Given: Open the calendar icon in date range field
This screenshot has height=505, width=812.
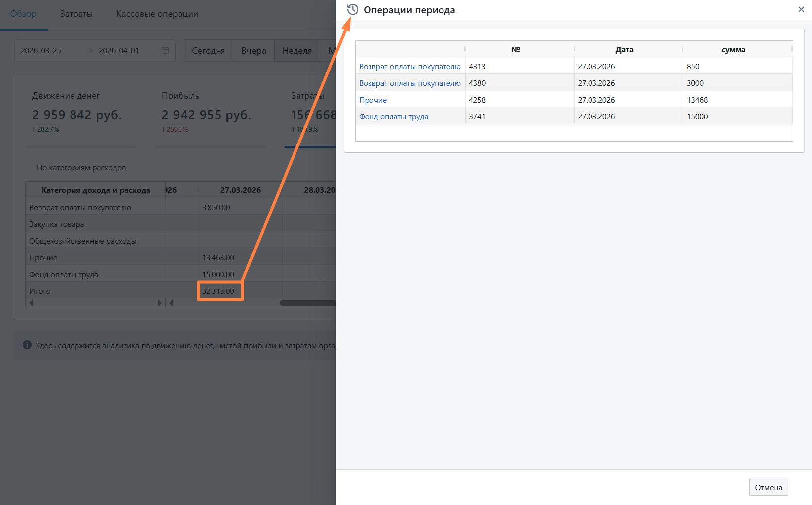Looking at the screenshot, I should 165,51.
